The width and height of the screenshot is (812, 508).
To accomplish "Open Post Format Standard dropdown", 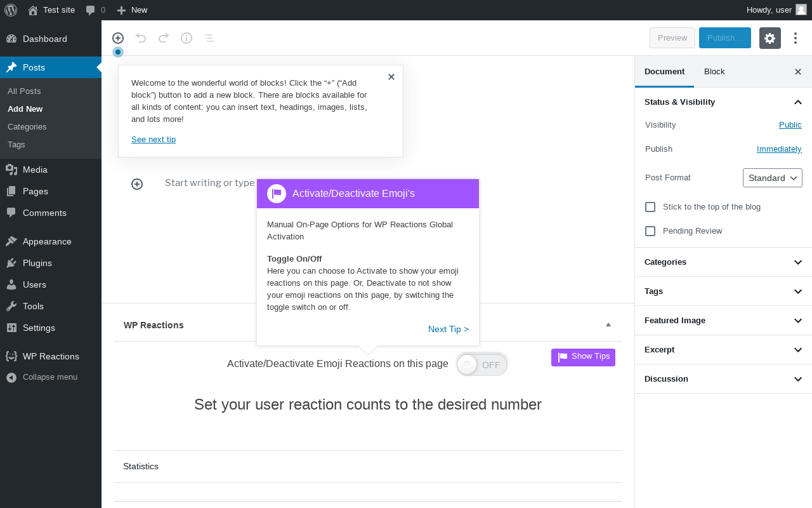I will [x=773, y=178].
